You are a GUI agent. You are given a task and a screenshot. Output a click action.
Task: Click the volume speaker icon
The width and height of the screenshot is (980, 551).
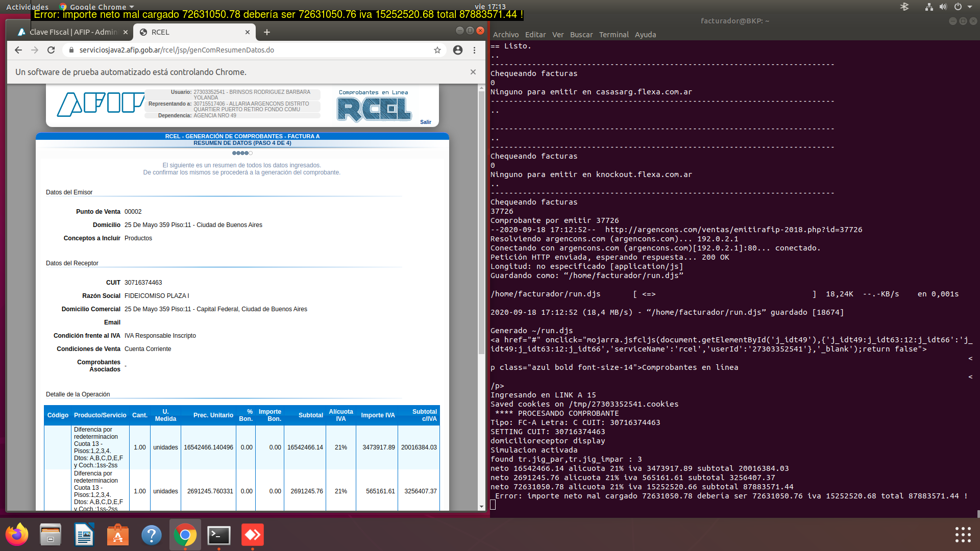pyautogui.click(x=943, y=7)
